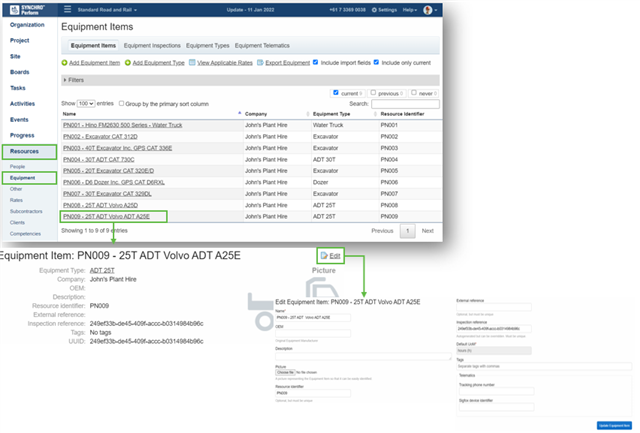Click the Export Equipment icon

(x=260, y=62)
